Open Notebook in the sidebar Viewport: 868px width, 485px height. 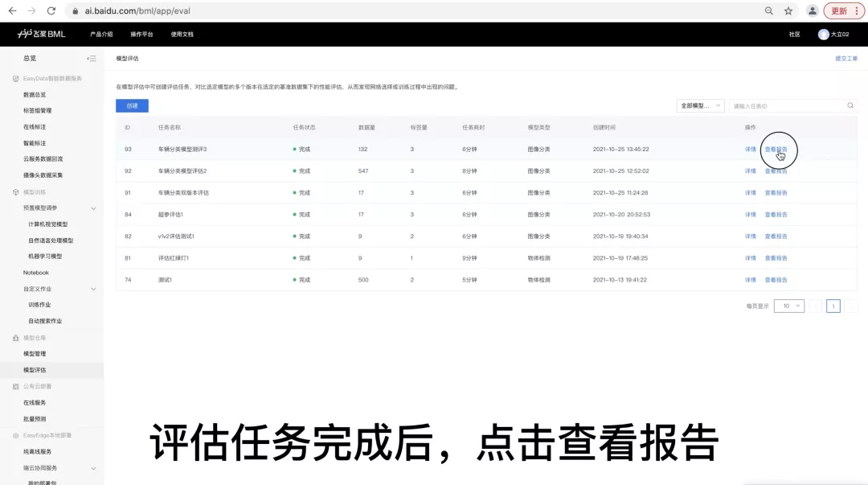pos(36,273)
